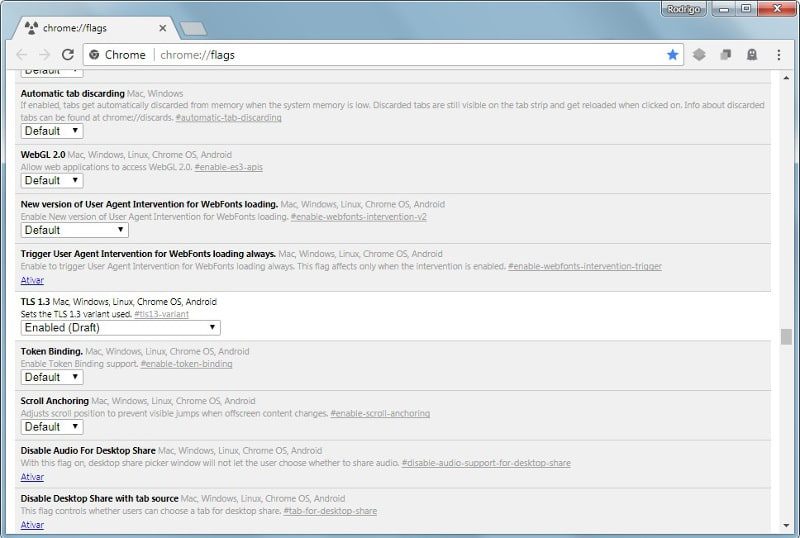Click the hexagon extension icon
The height and width of the screenshot is (538, 800).
(699, 55)
